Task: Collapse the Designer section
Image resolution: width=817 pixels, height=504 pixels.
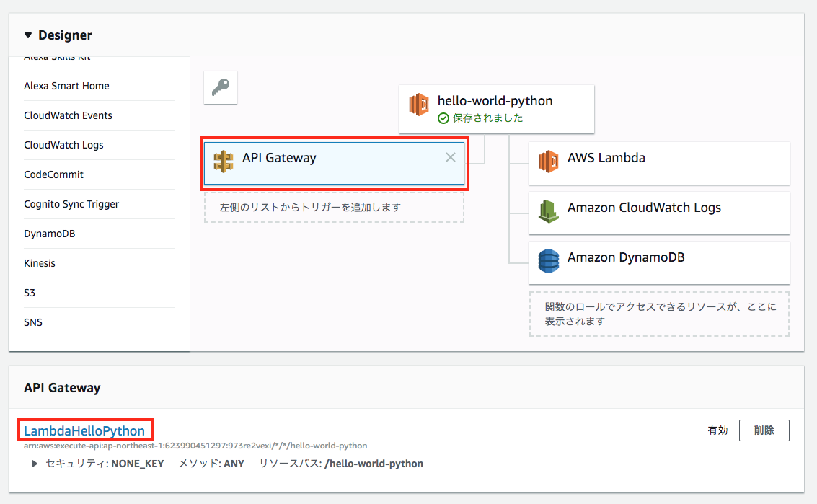Action: [x=27, y=35]
